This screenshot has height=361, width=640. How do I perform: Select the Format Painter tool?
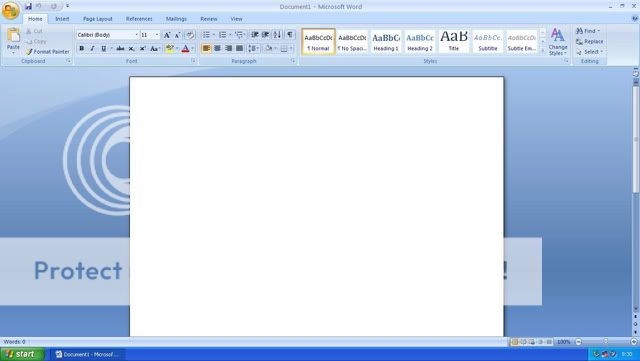(48, 52)
